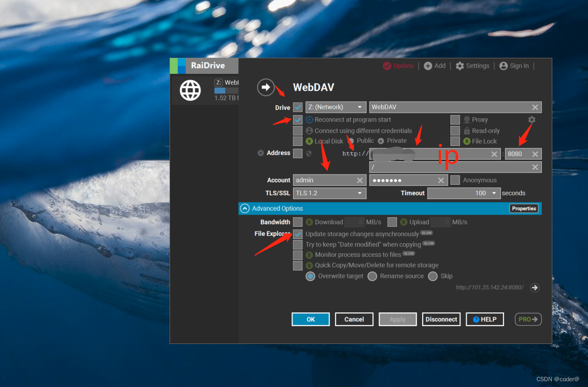Clear the password field

[441, 181]
